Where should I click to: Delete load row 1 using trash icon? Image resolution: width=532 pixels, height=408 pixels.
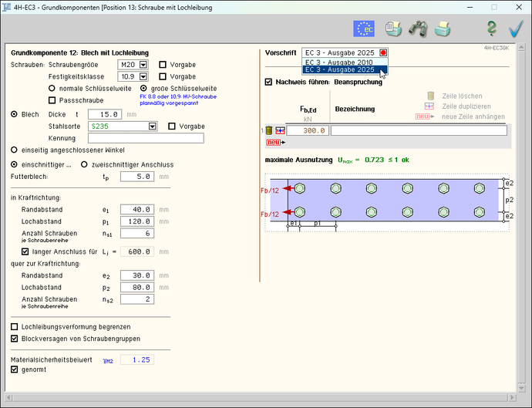click(x=269, y=130)
